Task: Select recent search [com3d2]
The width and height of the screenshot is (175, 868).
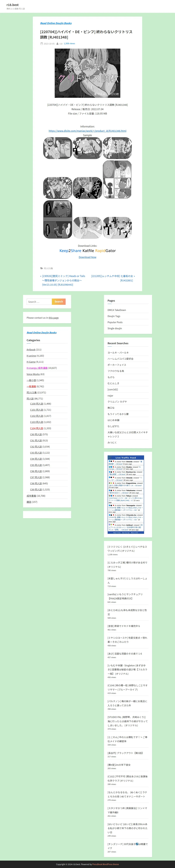Action: [113, 389]
